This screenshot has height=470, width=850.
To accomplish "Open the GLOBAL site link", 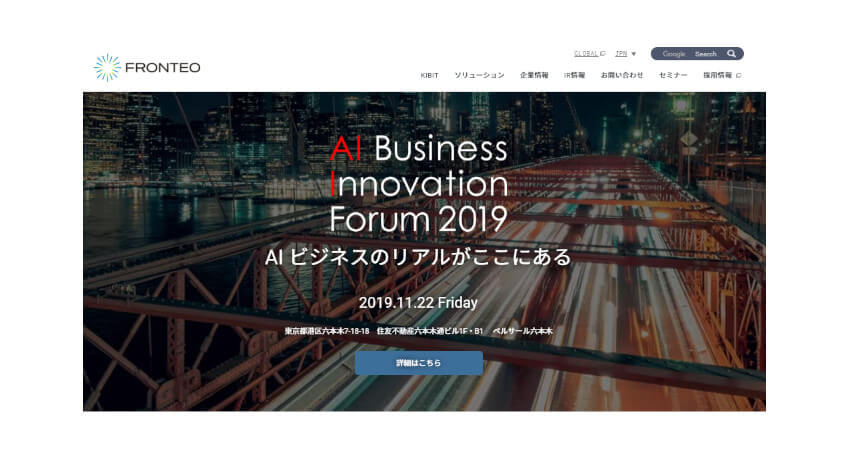I will click(586, 54).
